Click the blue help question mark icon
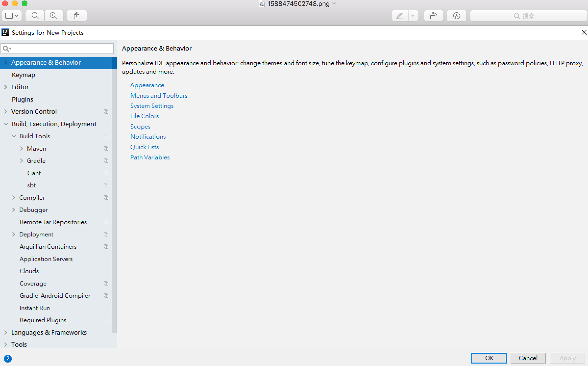 [x=8, y=358]
